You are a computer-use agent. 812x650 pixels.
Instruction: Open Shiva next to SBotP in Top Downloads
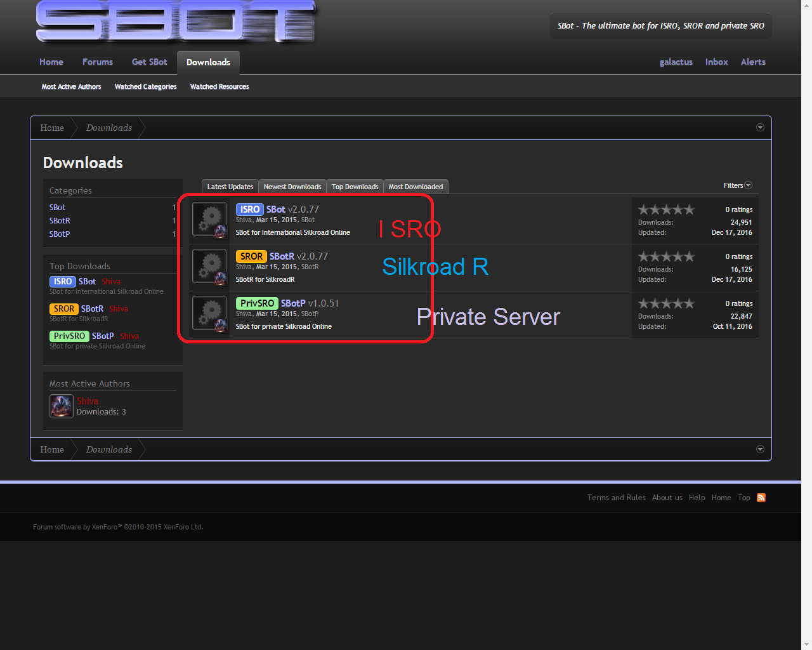pos(129,336)
